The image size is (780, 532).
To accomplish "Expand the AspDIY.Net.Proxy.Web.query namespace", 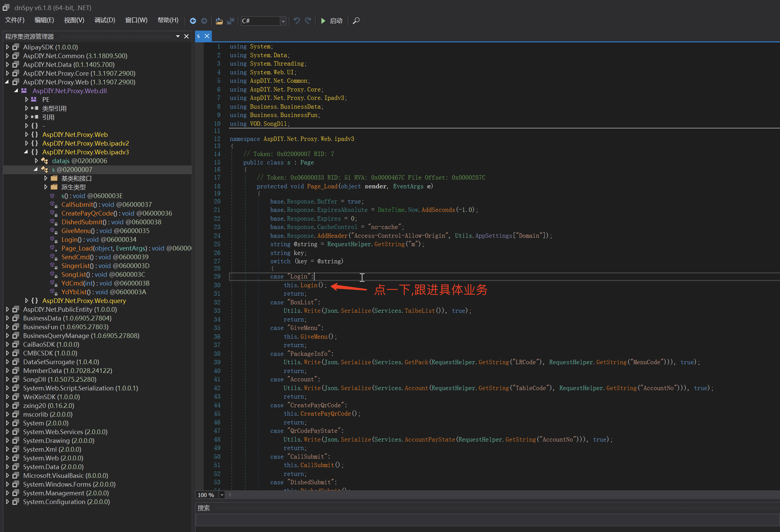I will [27, 301].
